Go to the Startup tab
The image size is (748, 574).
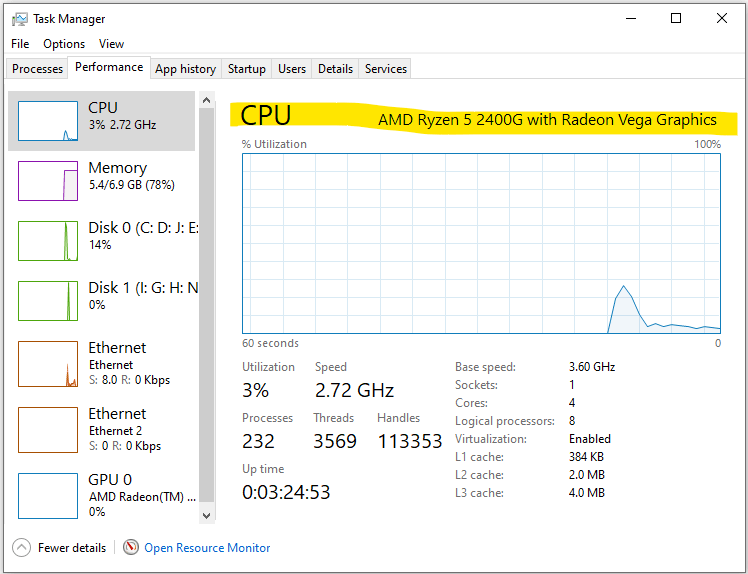[246, 69]
